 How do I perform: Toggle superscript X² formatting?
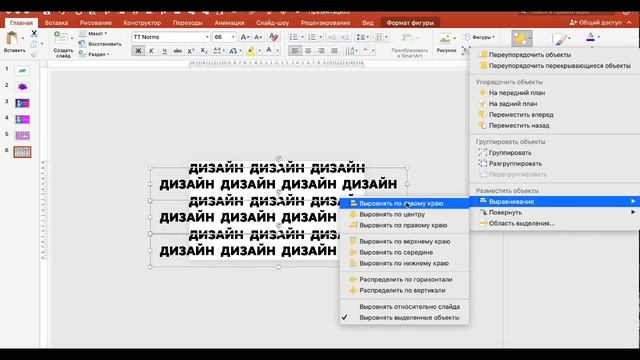pyautogui.click(x=191, y=51)
